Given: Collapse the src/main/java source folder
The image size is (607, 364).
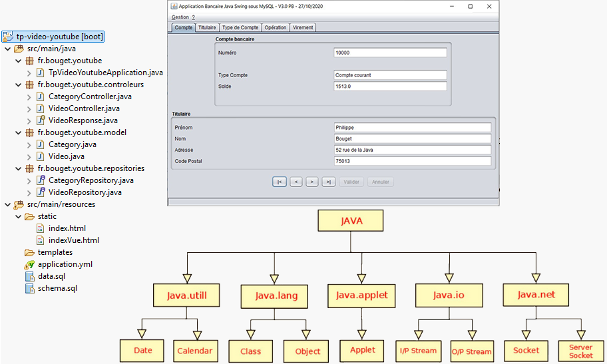Looking at the screenshot, I should [x=7, y=49].
